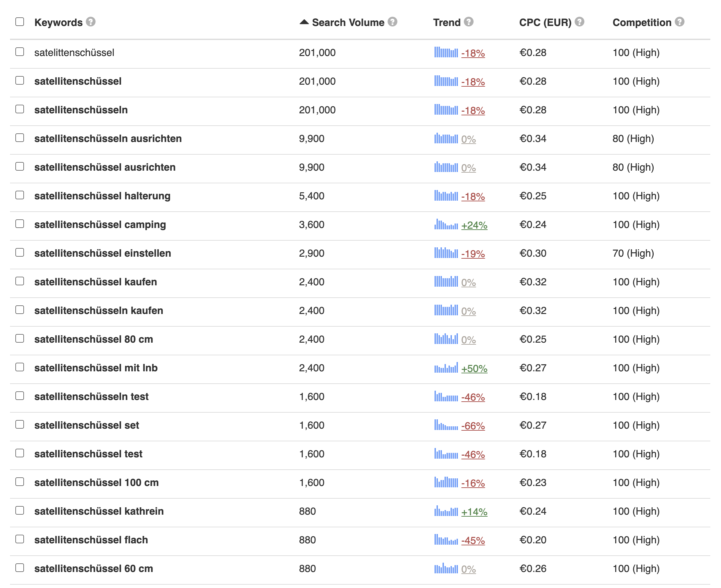Click keyword satellitenschüssel ausrichten

point(105,167)
